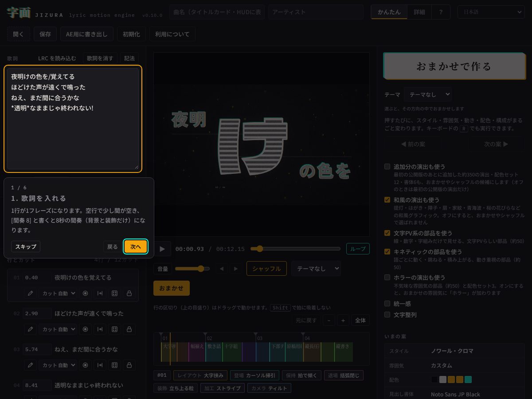Click the pencil edit icon for row 03
532x399 pixels.
(x=30, y=365)
